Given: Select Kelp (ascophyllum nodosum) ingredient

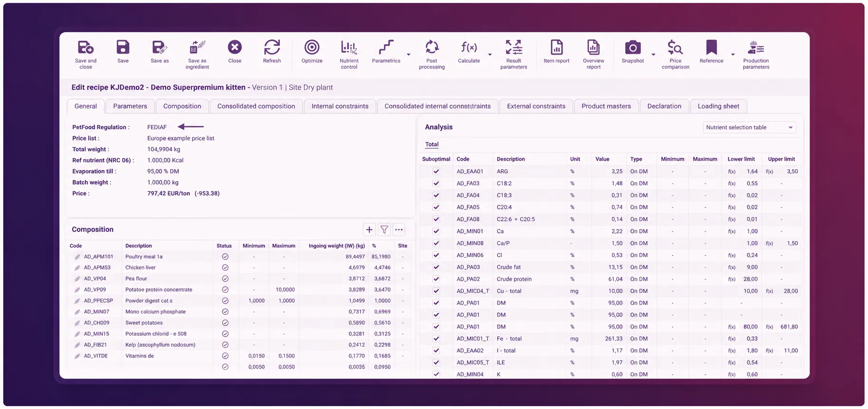Looking at the screenshot, I should coord(160,345).
